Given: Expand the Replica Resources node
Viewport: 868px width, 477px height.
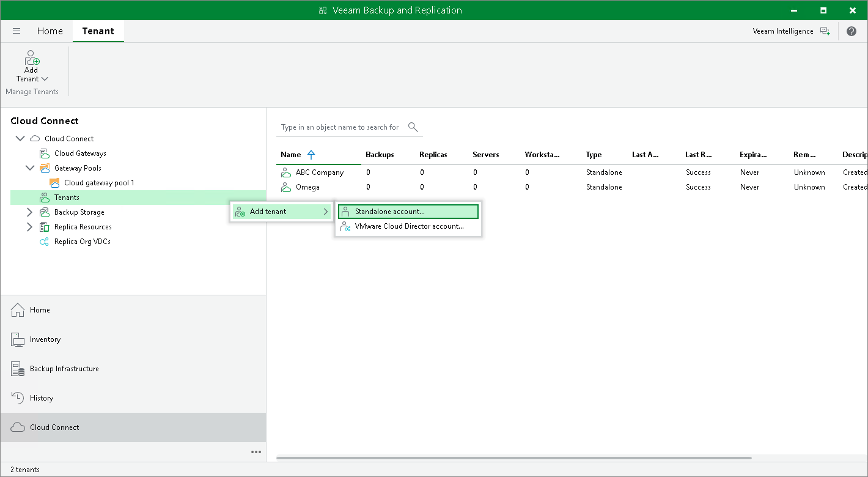Looking at the screenshot, I should click(x=30, y=227).
